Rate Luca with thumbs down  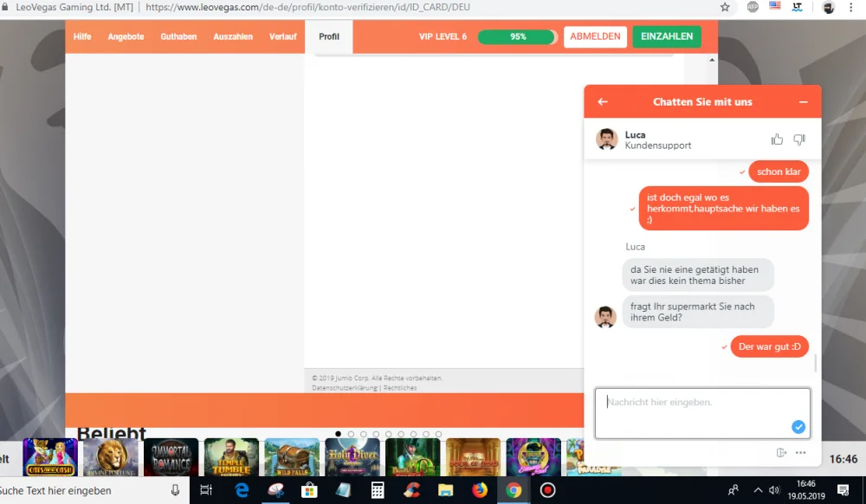(799, 139)
